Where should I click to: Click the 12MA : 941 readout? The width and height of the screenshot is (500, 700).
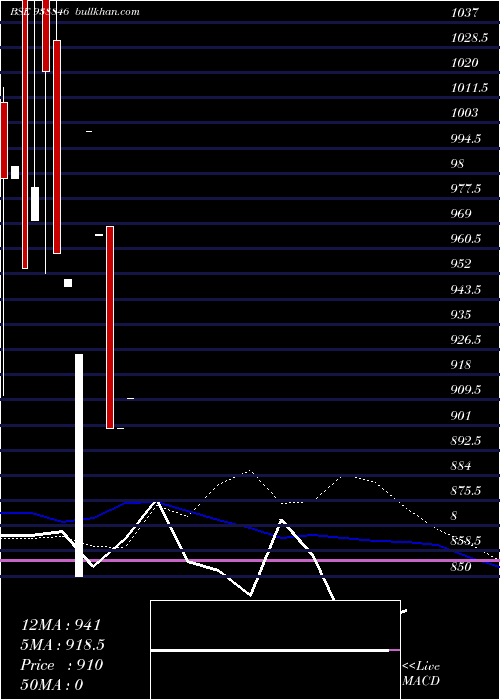coord(61,625)
